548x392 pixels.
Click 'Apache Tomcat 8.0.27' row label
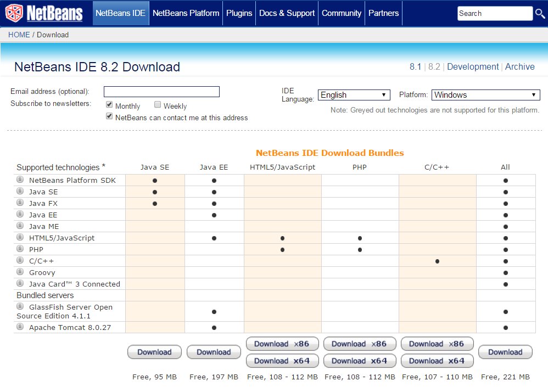[70, 327]
